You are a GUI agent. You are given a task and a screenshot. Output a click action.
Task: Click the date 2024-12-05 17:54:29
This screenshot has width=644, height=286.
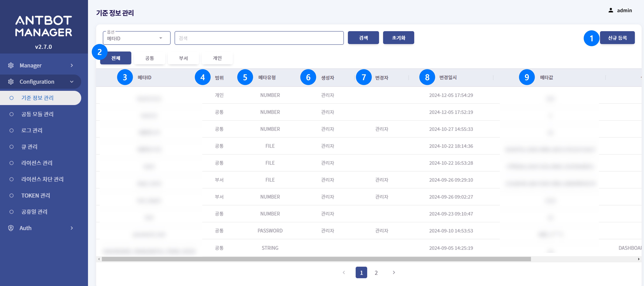pos(451,95)
